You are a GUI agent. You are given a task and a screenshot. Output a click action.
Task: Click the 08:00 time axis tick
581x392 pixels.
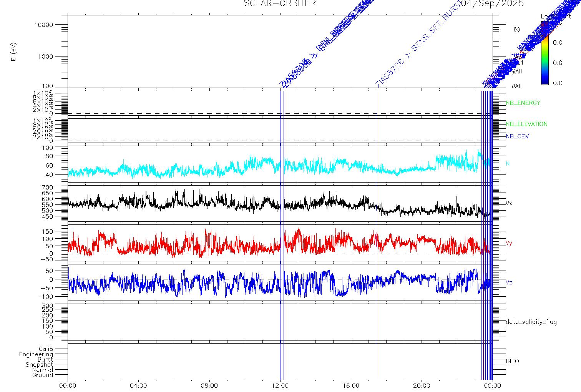[209, 385]
